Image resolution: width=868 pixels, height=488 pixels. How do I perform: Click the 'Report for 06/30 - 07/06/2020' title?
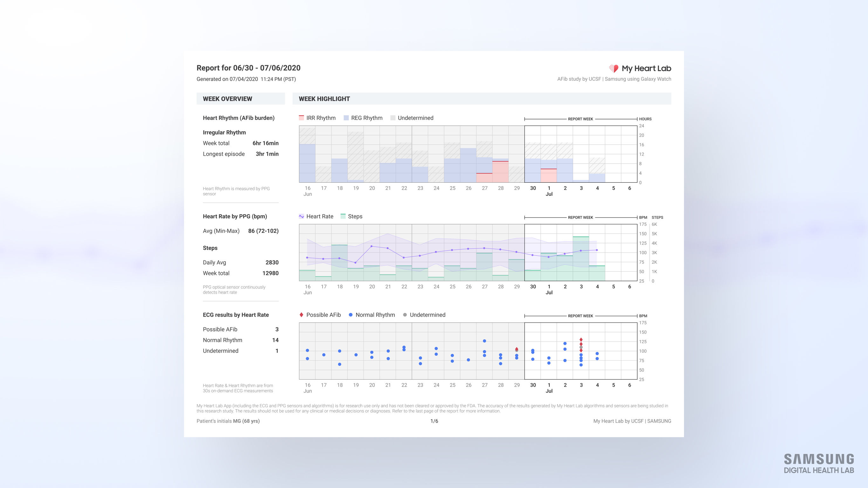248,68
